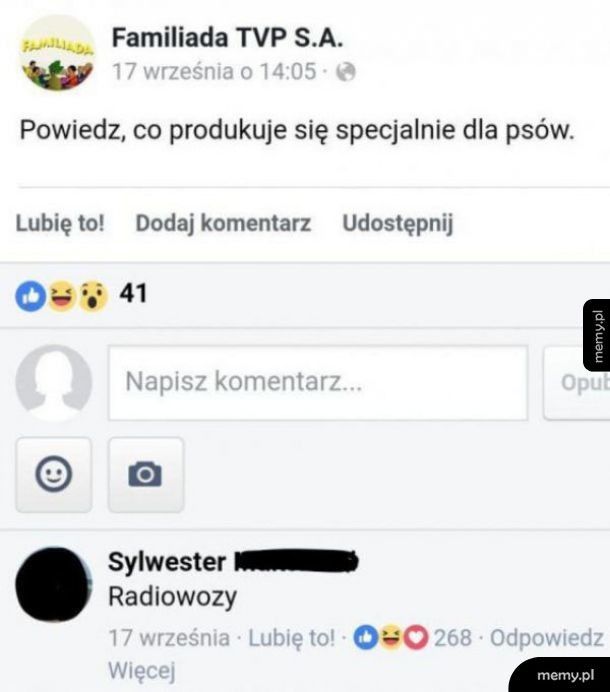The image size is (610, 692).
Task: Click the blue like reaction icon under post
Action: pos(30,296)
